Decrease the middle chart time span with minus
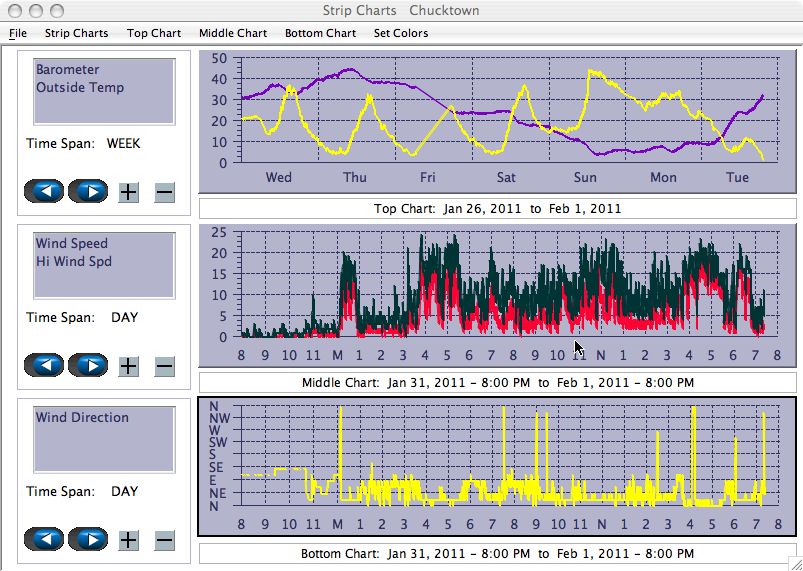 pos(165,366)
